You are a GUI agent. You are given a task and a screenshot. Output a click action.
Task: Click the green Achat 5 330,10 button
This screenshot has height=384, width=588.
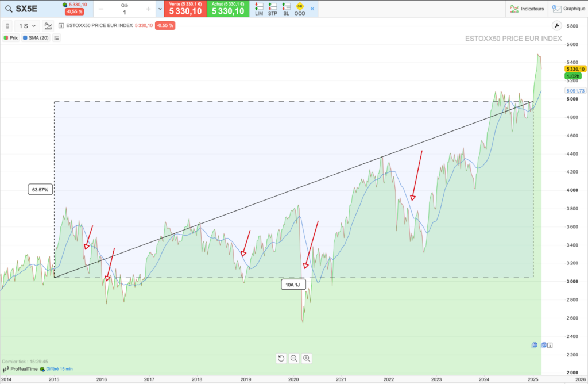click(228, 9)
